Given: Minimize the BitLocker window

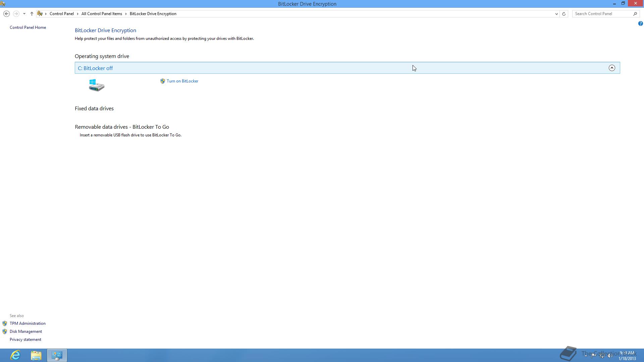Looking at the screenshot, I should [614, 4].
